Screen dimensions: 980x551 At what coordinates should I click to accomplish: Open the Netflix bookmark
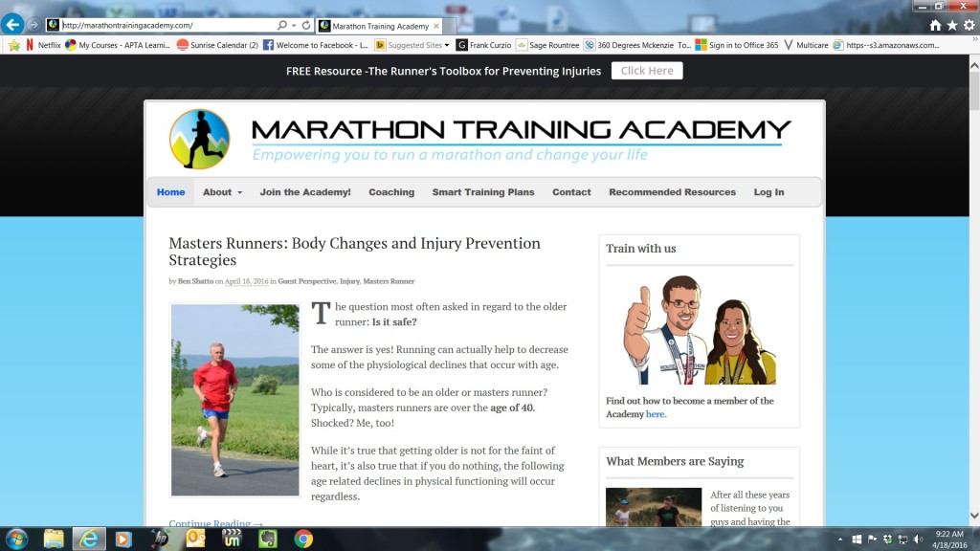tap(43, 45)
